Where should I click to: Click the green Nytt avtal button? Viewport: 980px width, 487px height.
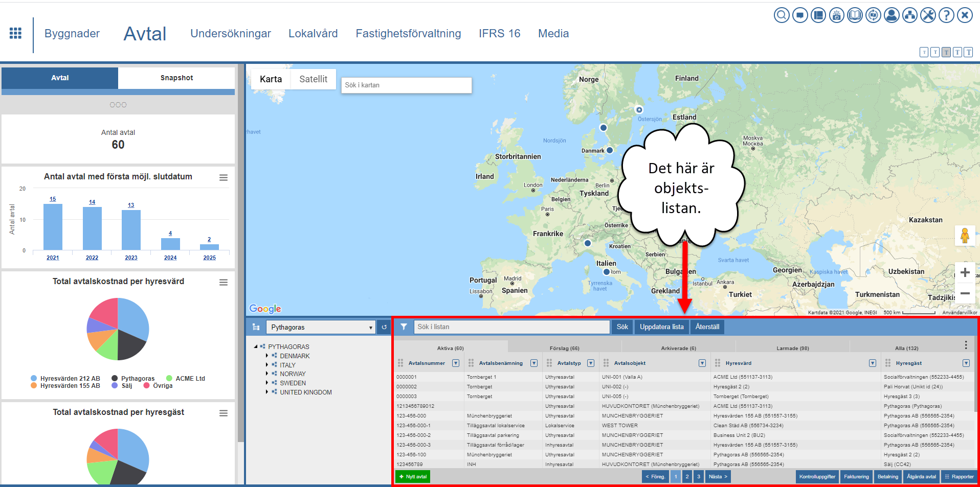coord(413,477)
